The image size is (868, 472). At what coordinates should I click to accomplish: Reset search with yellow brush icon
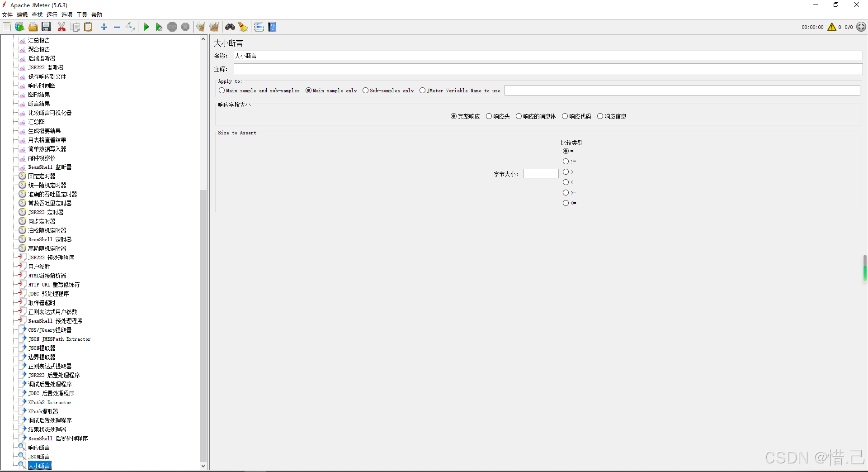(x=243, y=27)
